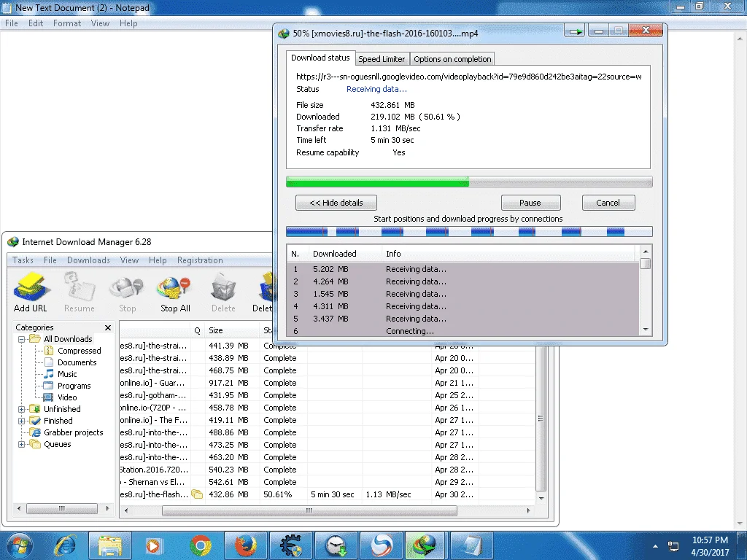Open Google Chrome from taskbar
The image size is (747, 560).
[201, 545]
